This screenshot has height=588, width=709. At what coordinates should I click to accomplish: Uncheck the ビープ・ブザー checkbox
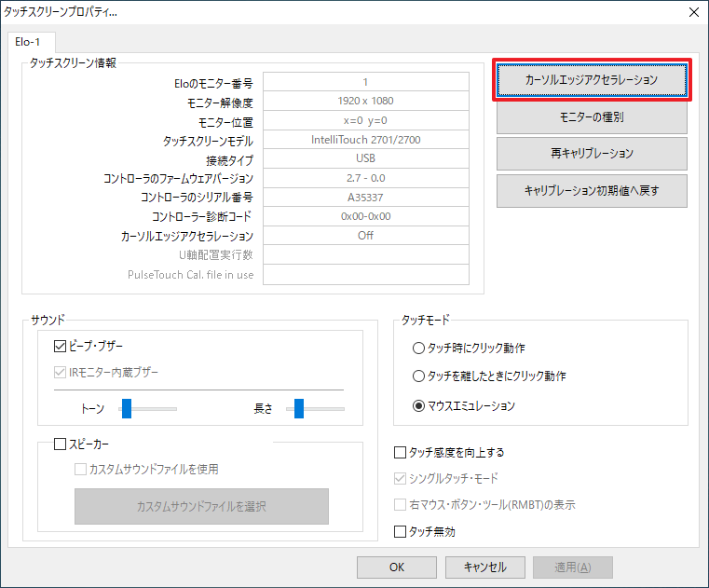tap(61, 347)
